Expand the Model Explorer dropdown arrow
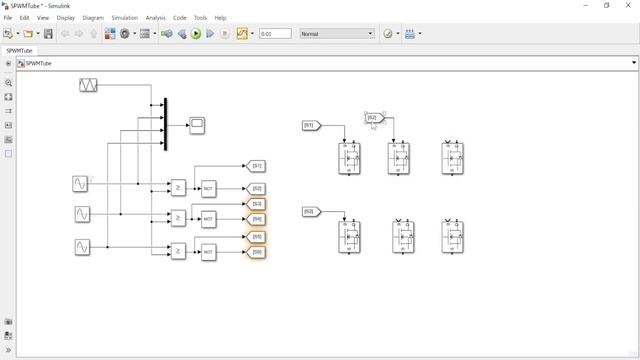 155,33
